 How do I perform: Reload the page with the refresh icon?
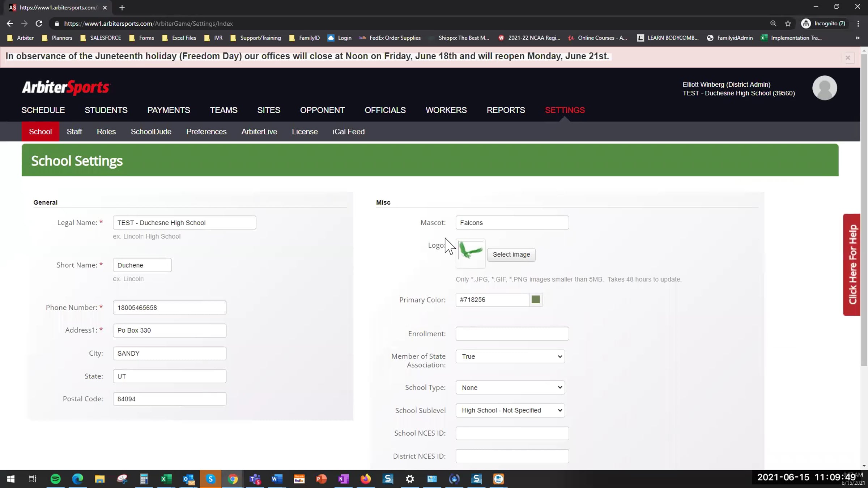39,23
